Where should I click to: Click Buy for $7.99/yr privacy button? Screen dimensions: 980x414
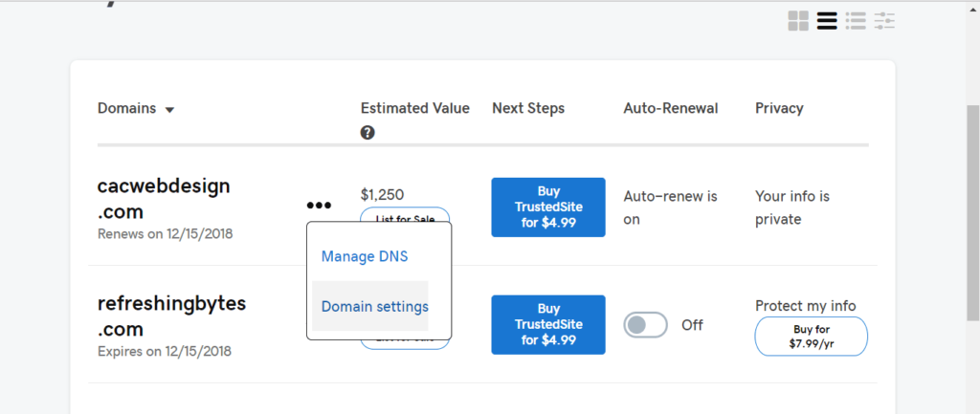pos(811,336)
